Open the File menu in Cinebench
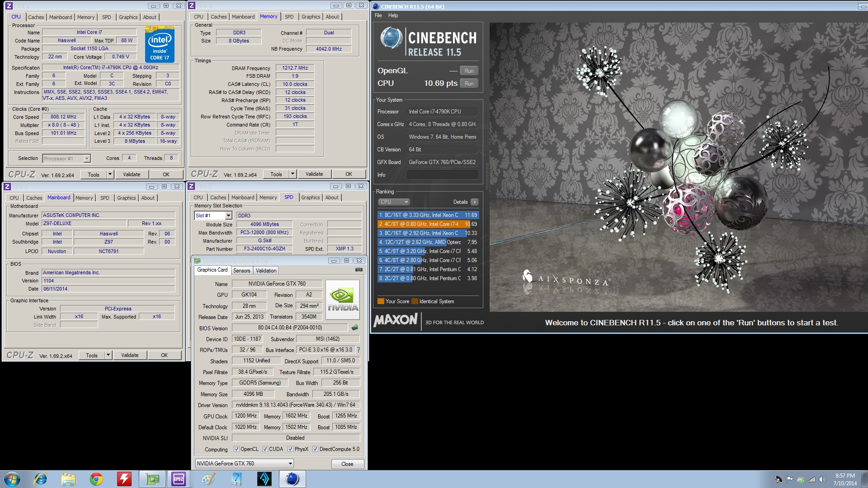 [x=378, y=15]
